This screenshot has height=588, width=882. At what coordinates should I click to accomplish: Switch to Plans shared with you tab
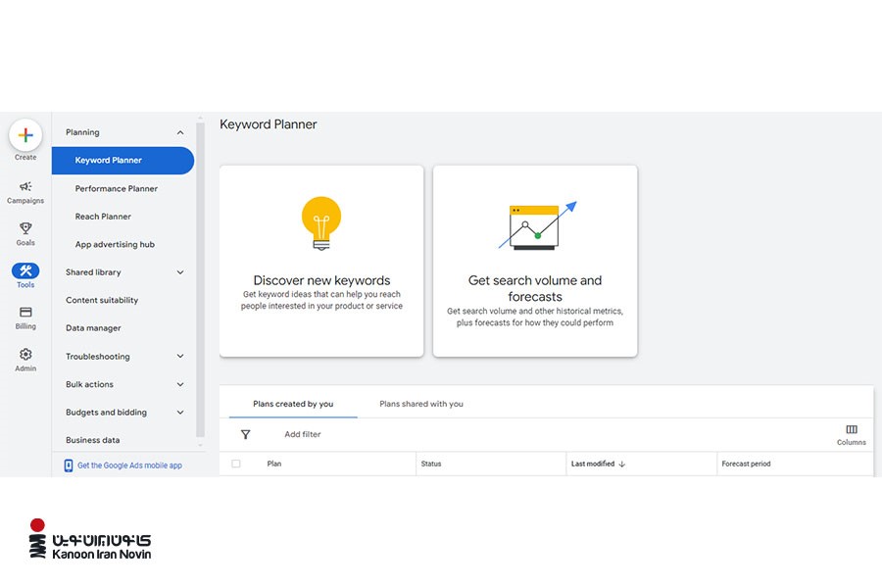point(421,404)
